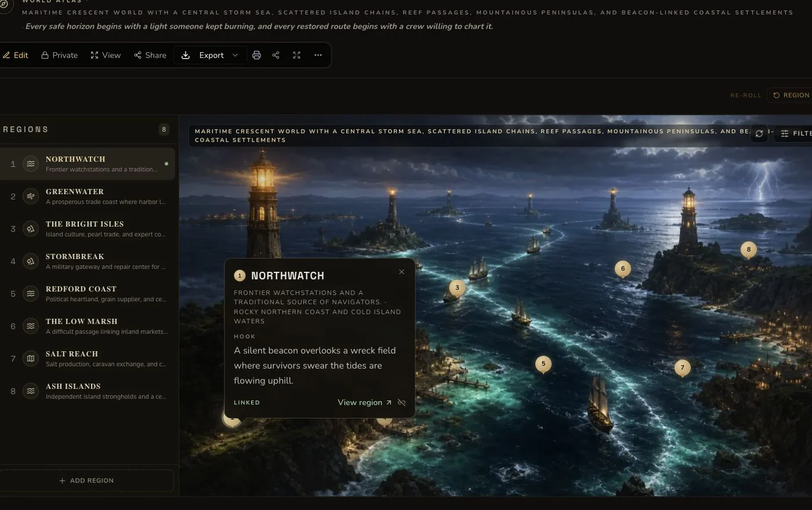Select the Northwatch region row

[87, 164]
